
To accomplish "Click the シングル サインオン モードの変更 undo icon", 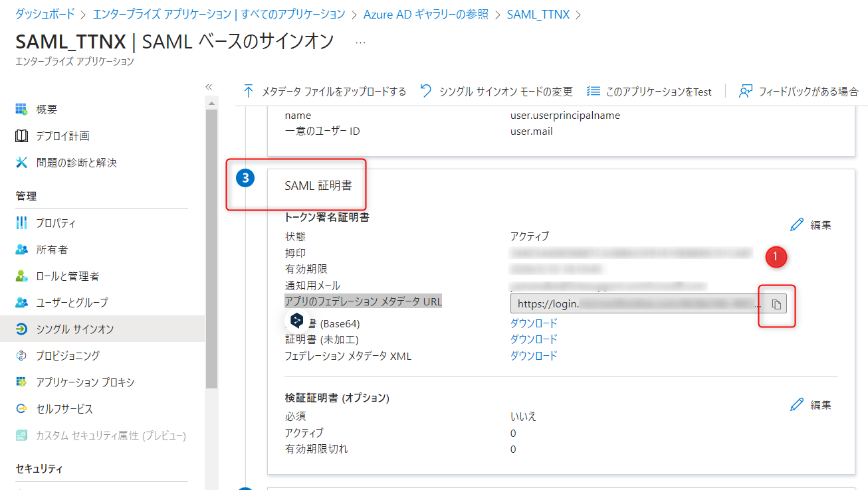I will 426,92.
